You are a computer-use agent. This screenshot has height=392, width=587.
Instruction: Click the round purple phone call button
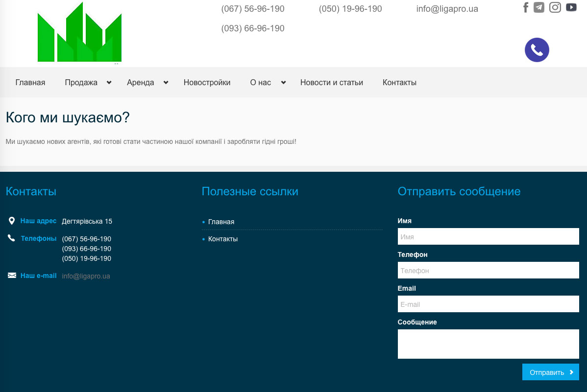(537, 50)
